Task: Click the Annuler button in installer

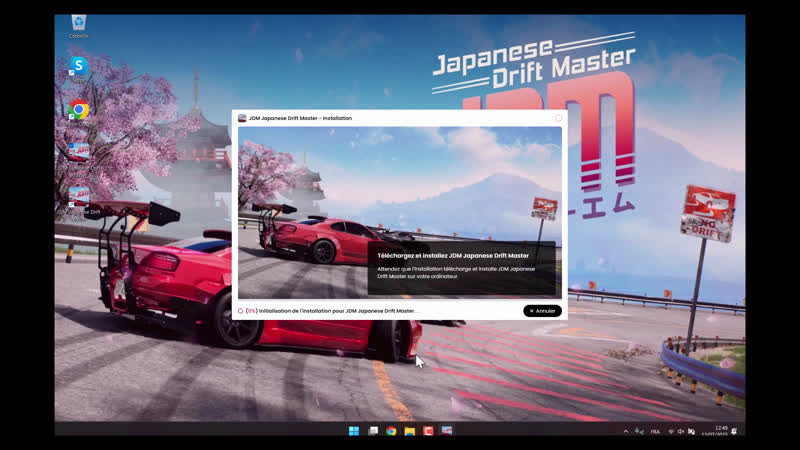Action: point(542,311)
